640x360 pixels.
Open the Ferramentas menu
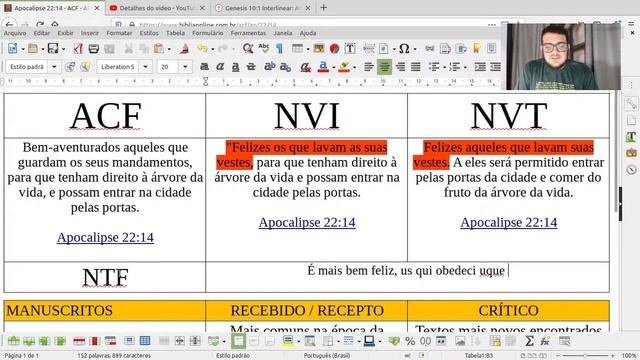click(x=248, y=33)
